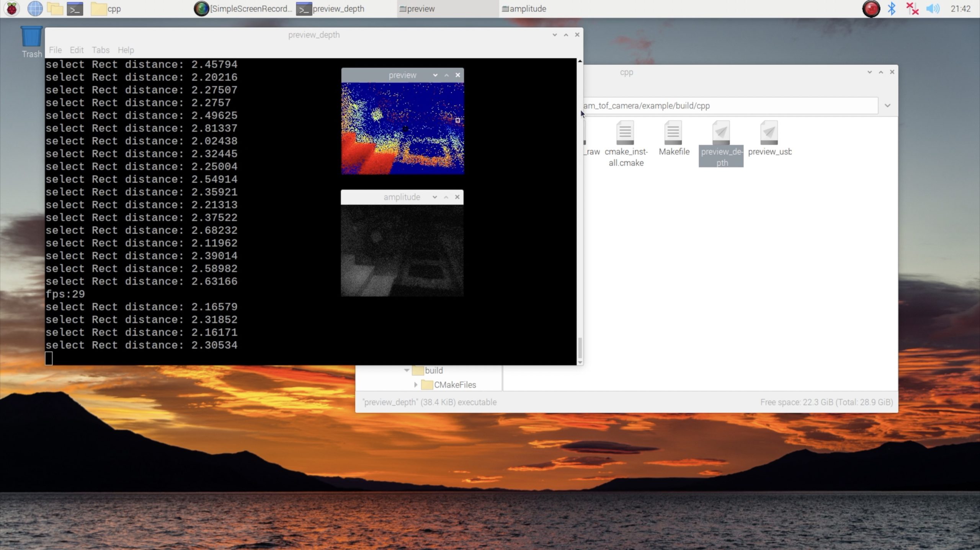980x550 pixels.
Task: Collapse the build folder tree node
Action: pyautogui.click(x=407, y=370)
